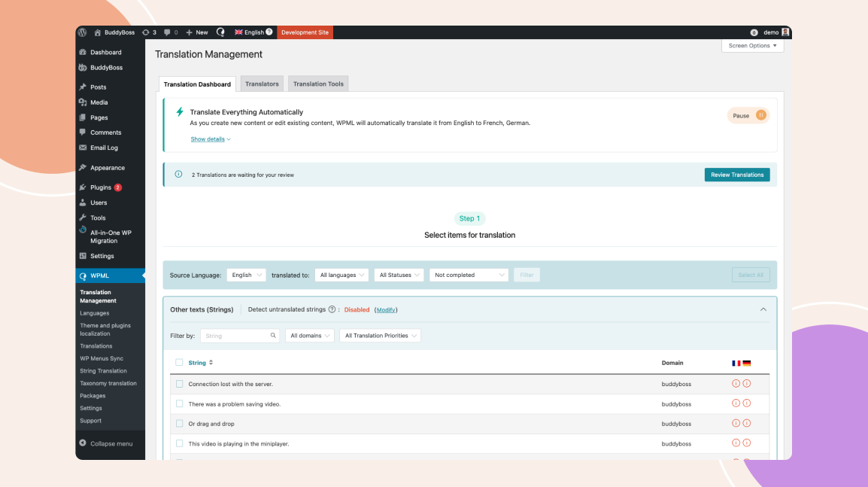This screenshot has width=868, height=487.
Task: Open the "All languages" dropdown
Action: 341,275
